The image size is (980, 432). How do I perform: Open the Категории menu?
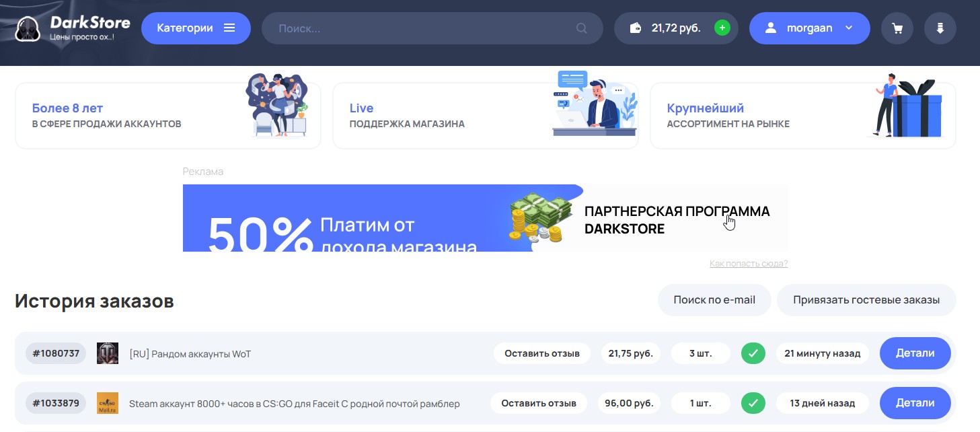[x=196, y=28]
